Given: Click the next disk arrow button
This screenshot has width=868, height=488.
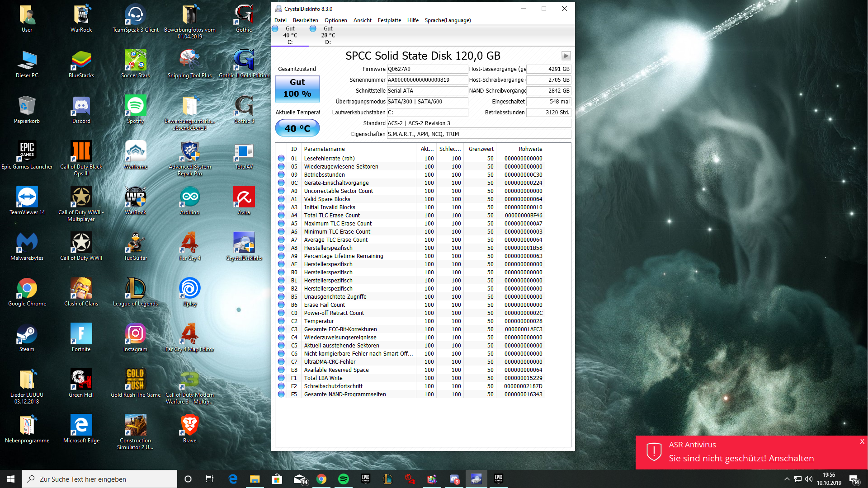Looking at the screenshot, I should pyautogui.click(x=566, y=56).
